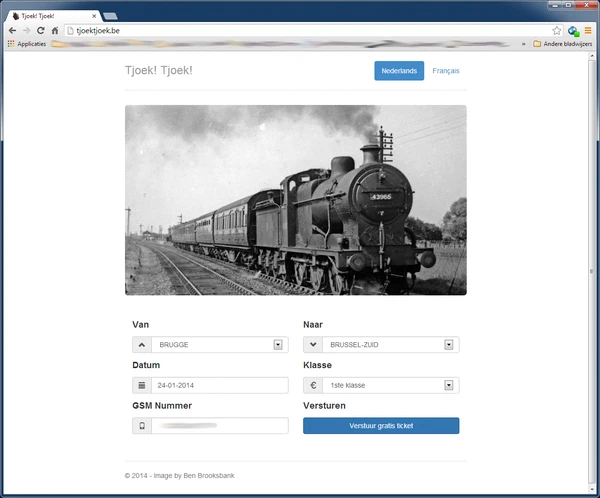The height and width of the screenshot is (498, 600).
Task: Click the up-chevron icon beside Van
Action: 142,345
